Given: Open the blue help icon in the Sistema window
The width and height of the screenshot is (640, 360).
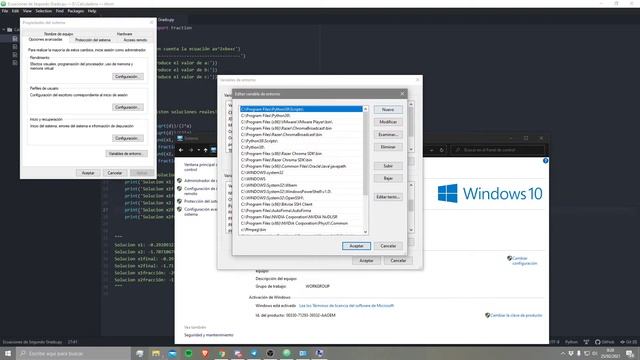Looking at the screenshot, I should [x=545, y=161].
